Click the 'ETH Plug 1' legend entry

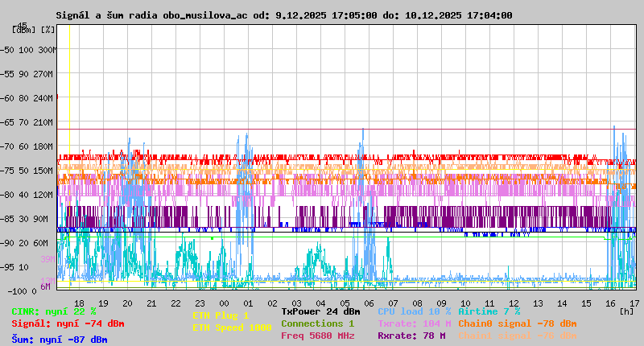[221, 316]
